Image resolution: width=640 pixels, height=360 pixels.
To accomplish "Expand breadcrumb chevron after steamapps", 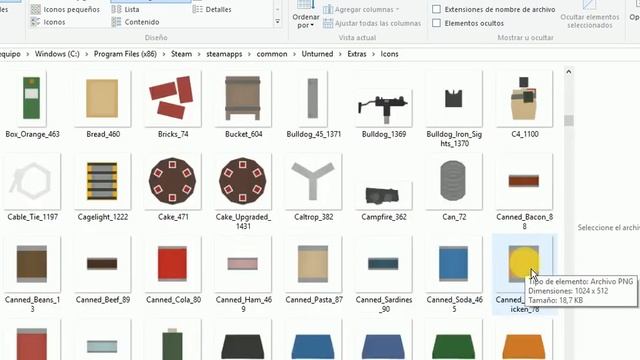I will pyautogui.click(x=249, y=54).
